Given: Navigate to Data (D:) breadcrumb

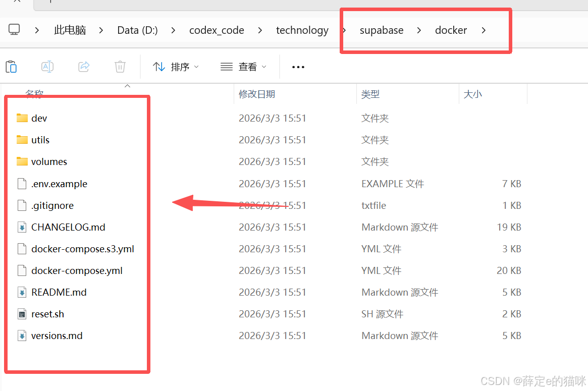Looking at the screenshot, I should 138,30.
